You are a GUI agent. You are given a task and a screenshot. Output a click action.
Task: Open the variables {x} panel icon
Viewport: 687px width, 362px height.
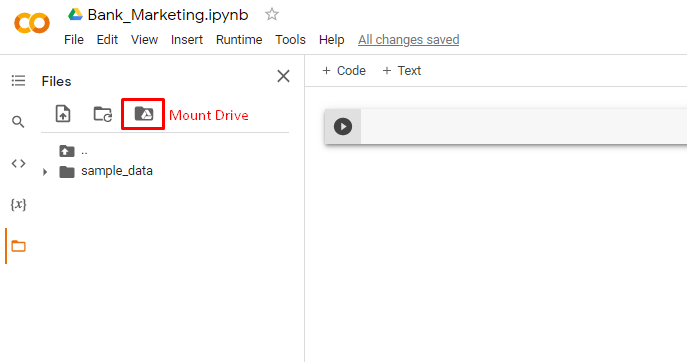[18, 204]
